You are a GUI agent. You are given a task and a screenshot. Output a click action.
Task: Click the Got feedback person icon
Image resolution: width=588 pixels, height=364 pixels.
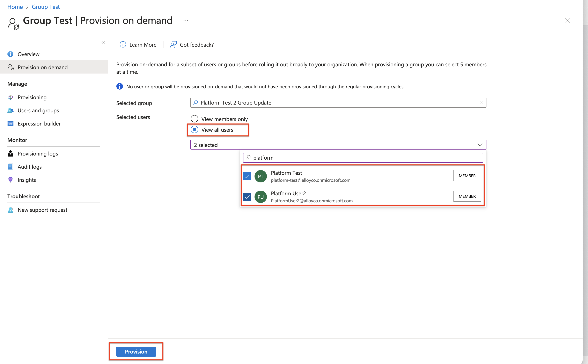point(173,45)
